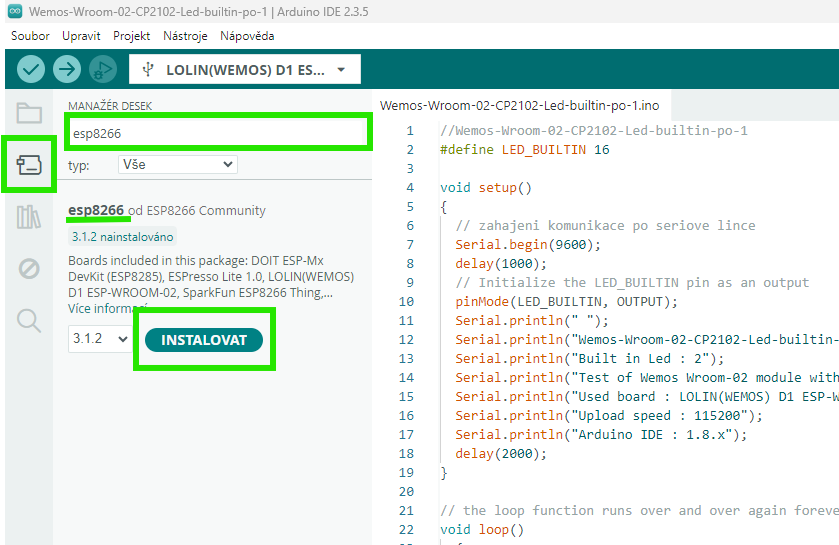Click line number 10 in the gutter
This screenshot has width=839, height=545.
[x=406, y=302]
